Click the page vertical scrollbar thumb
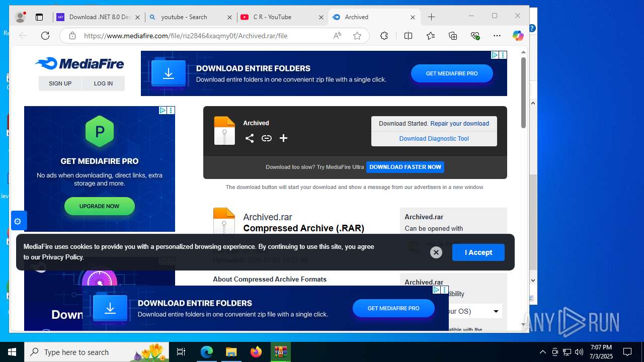This screenshot has width=644, height=362. point(523,93)
